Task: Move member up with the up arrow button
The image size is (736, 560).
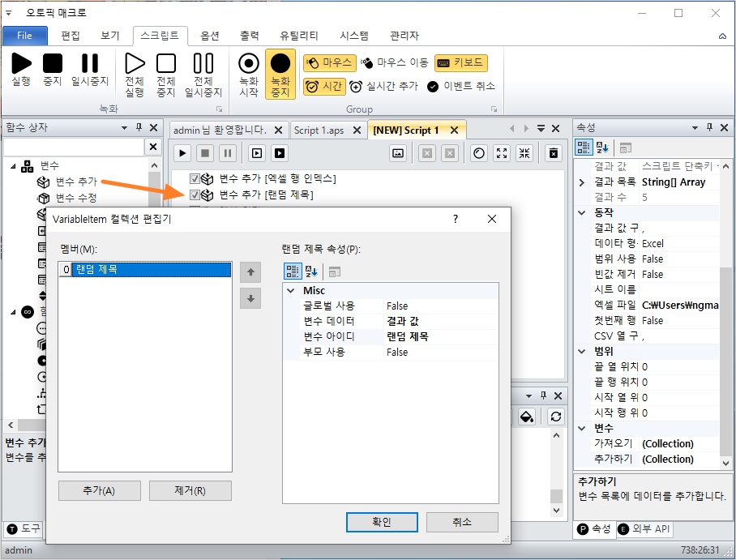Action: coord(250,271)
